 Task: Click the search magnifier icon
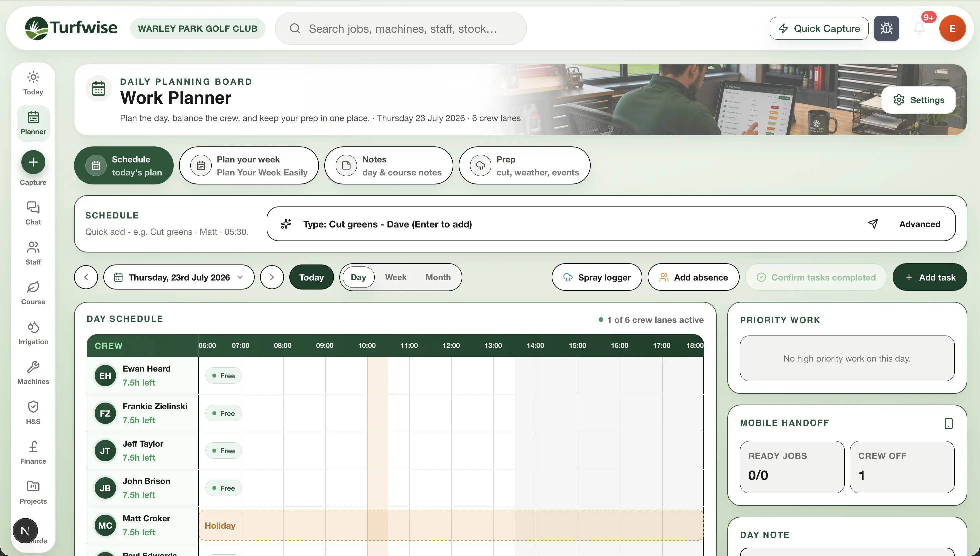(x=295, y=28)
